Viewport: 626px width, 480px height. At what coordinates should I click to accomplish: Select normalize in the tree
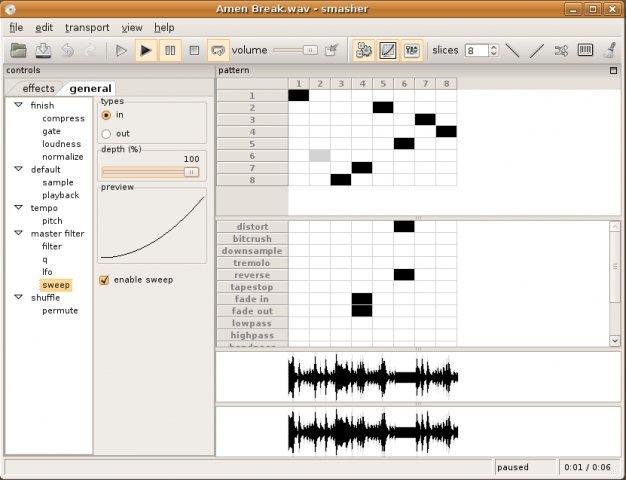(63, 157)
